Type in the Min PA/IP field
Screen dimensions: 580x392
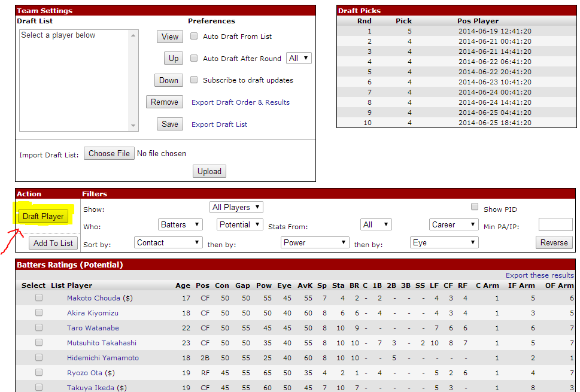(555, 224)
